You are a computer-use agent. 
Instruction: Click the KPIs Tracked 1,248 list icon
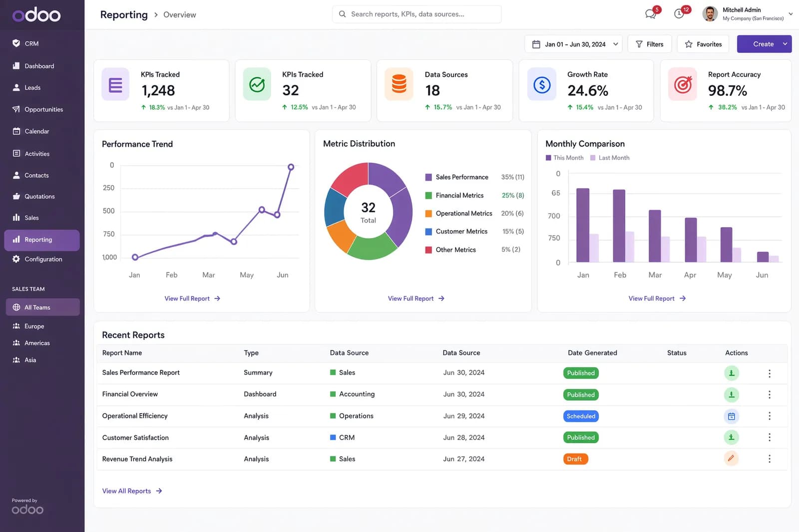[115, 84]
